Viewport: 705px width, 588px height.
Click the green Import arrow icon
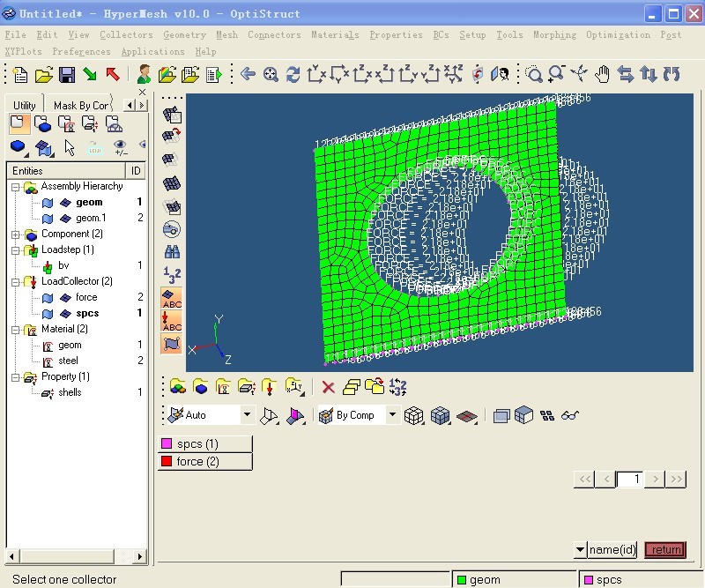(x=90, y=74)
